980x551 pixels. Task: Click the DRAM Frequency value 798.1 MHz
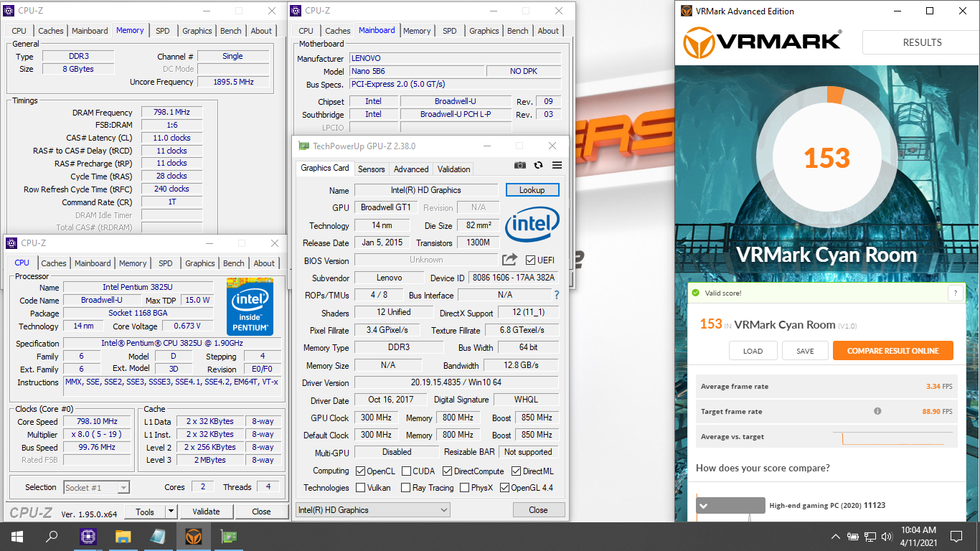pos(171,113)
